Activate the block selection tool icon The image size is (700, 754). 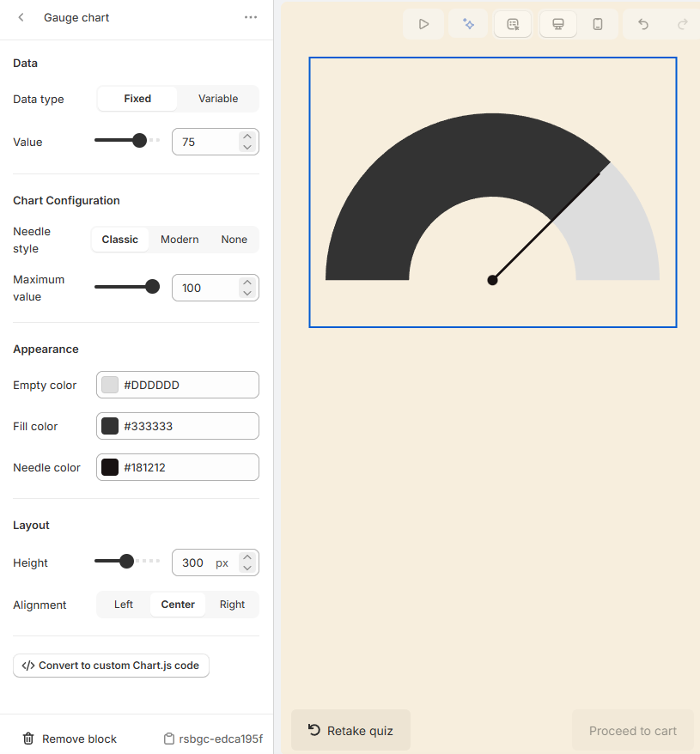(513, 23)
